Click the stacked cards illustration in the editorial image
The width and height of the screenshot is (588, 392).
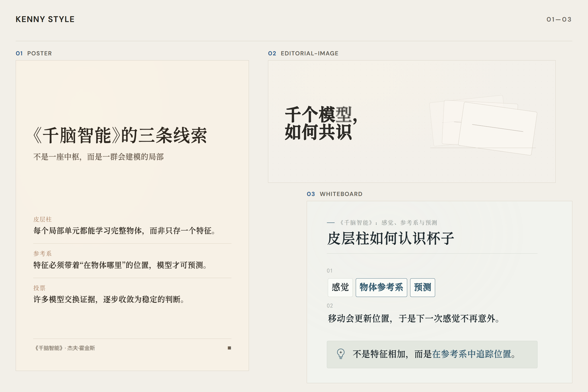[483, 125]
